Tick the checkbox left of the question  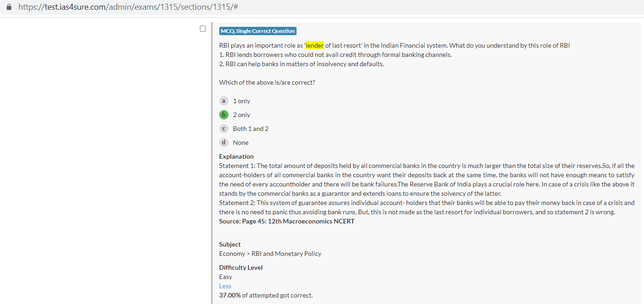(x=203, y=29)
